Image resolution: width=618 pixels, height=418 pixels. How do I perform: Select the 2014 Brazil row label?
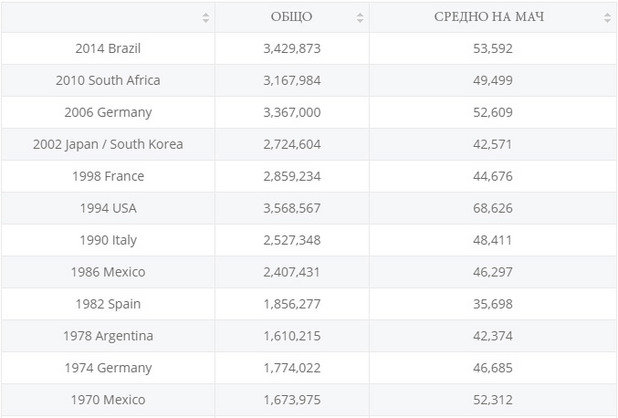point(108,48)
